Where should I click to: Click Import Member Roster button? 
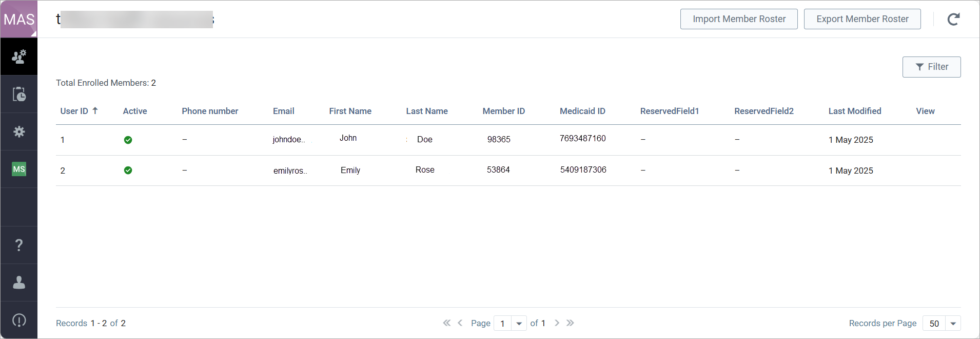[x=739, y=19]
